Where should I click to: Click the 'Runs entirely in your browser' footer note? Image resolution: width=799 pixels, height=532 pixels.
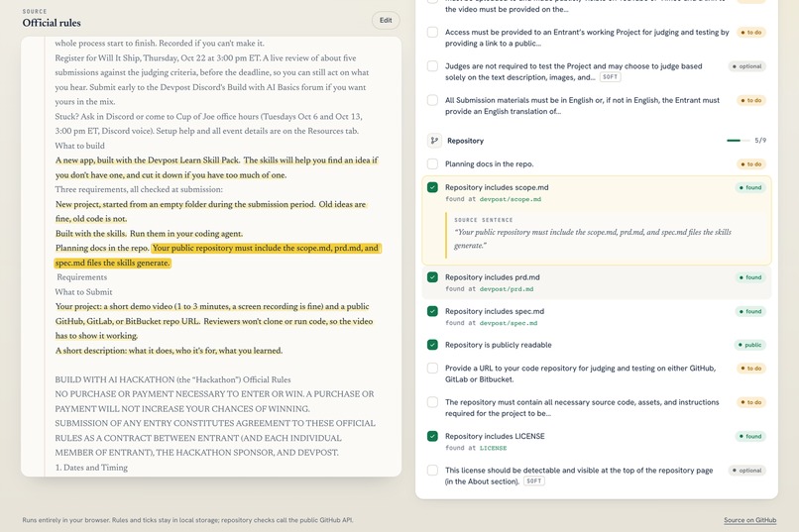click(x=187, y=520)
